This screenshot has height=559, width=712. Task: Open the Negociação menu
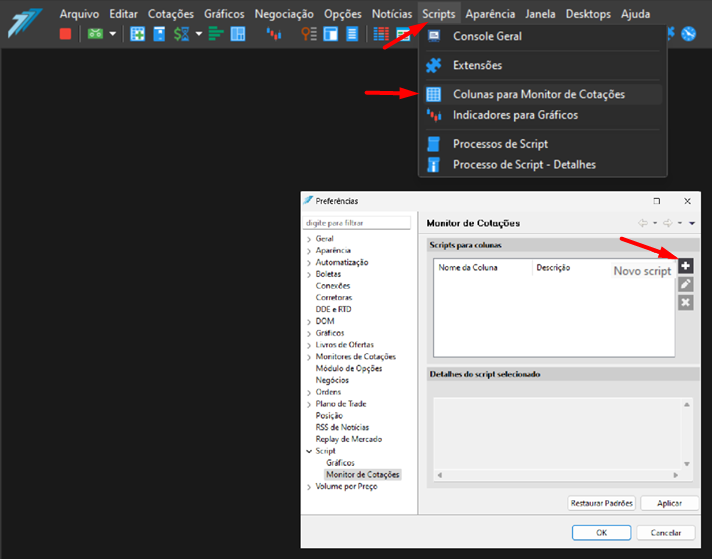click(x=284, y=14)
